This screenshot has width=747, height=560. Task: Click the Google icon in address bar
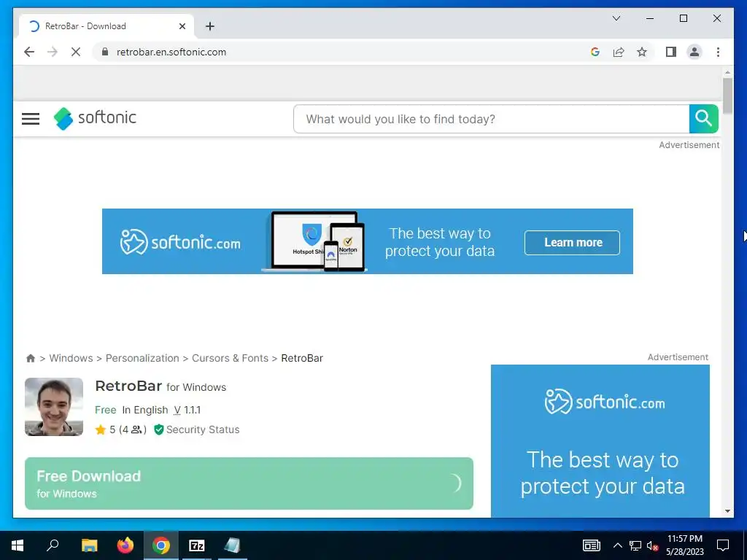(595, 52)
